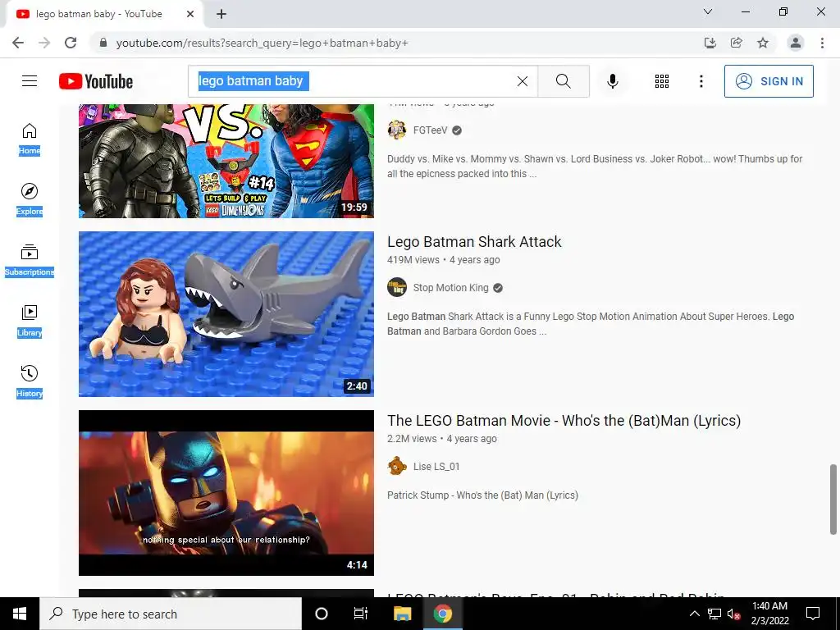The image size is (840, 630).
Task: Open Explore in the sidebar
Action: 30,200
